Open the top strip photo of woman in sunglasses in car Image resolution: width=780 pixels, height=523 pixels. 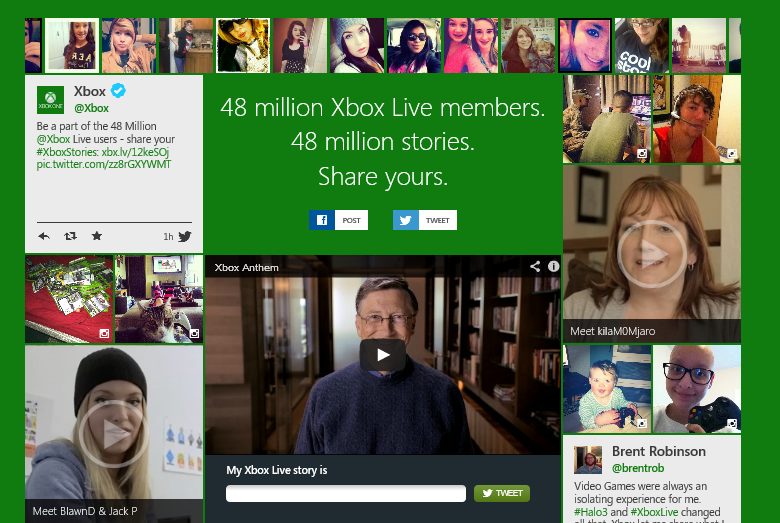(x=414, y=45)
